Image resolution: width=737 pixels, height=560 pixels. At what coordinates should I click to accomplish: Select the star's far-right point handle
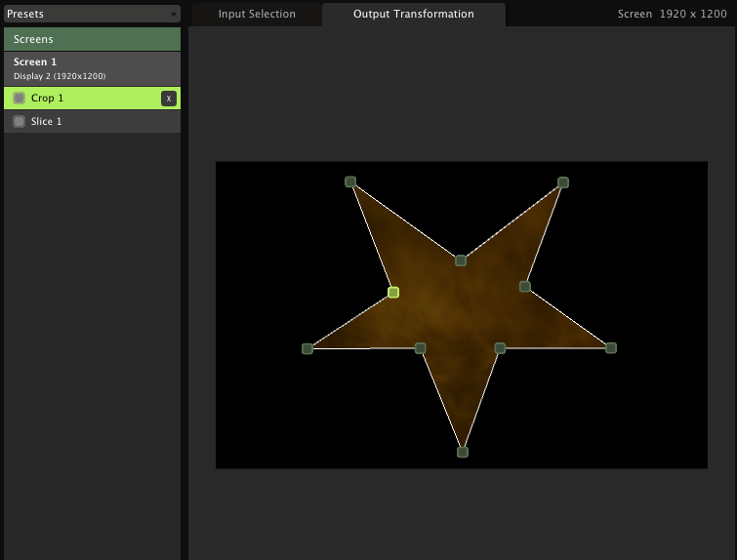point(611,347)
